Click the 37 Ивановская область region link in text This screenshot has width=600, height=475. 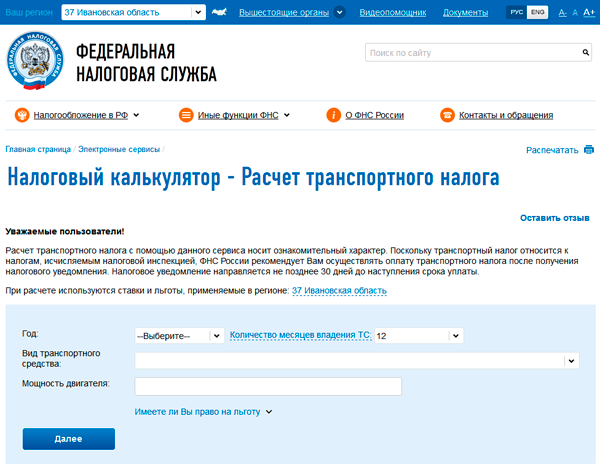[339, 291]
